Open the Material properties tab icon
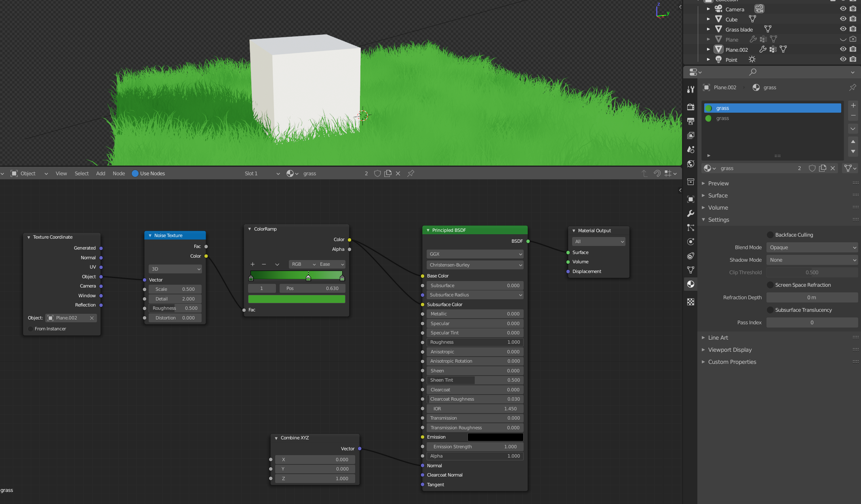Image resolution: width=861 pixels, height=504 pixels. pyautogui.click(x=690, y=284)
